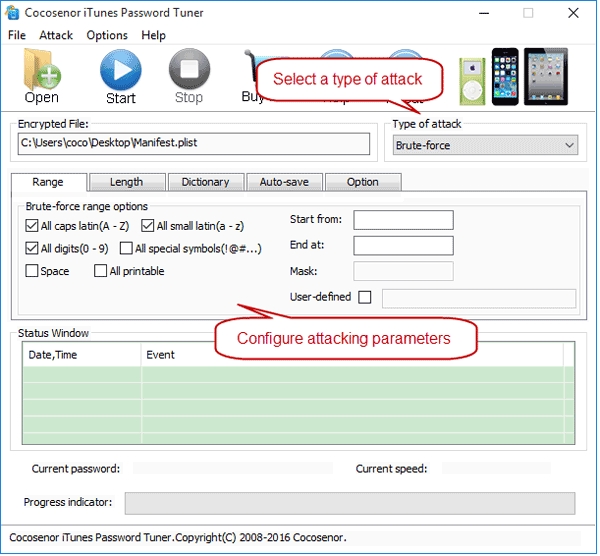Click the Start from input field

click(x=403, y=220)
